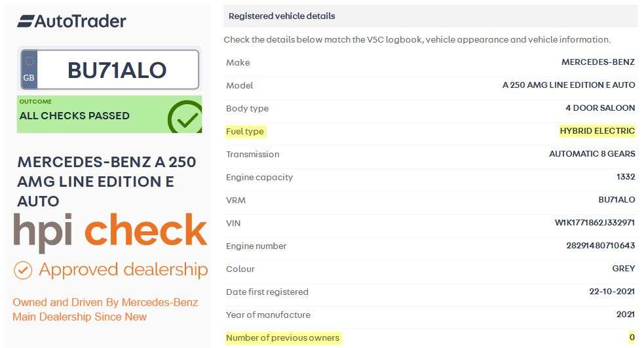Click the Approved dealership text

click(x=123, y=269)
